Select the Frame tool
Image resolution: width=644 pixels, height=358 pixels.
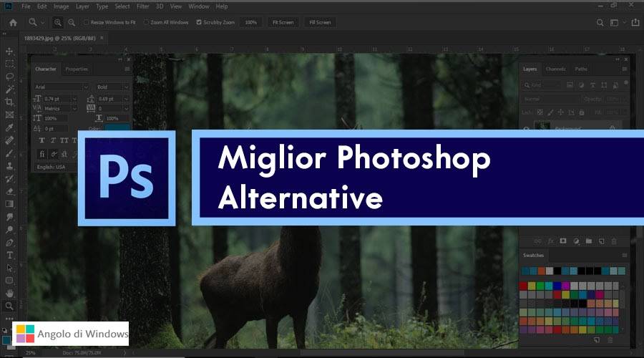click(x=9, y=115)
